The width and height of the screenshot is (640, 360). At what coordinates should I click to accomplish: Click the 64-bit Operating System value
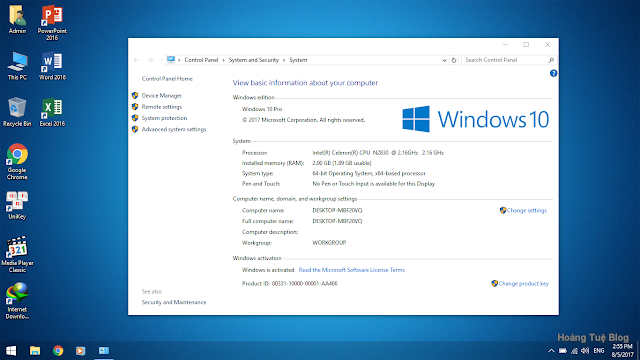click(369, 173)
